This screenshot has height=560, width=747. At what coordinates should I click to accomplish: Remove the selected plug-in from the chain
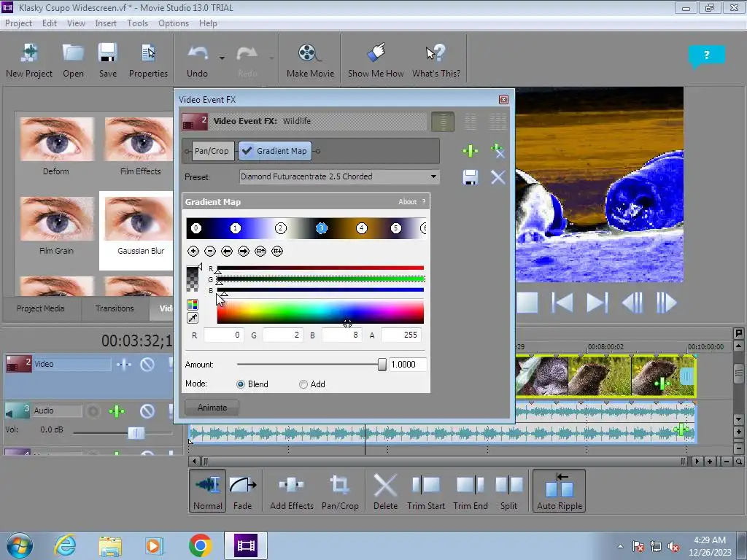(498, 151)
